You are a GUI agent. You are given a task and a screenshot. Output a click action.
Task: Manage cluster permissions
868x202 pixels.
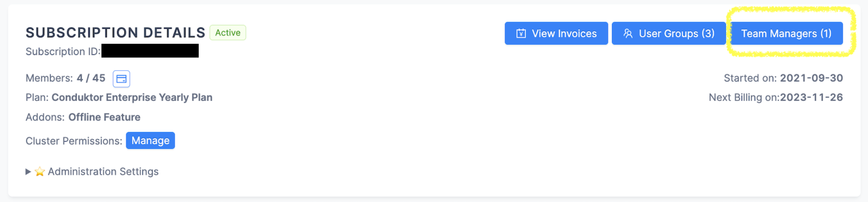click(150, 141)
